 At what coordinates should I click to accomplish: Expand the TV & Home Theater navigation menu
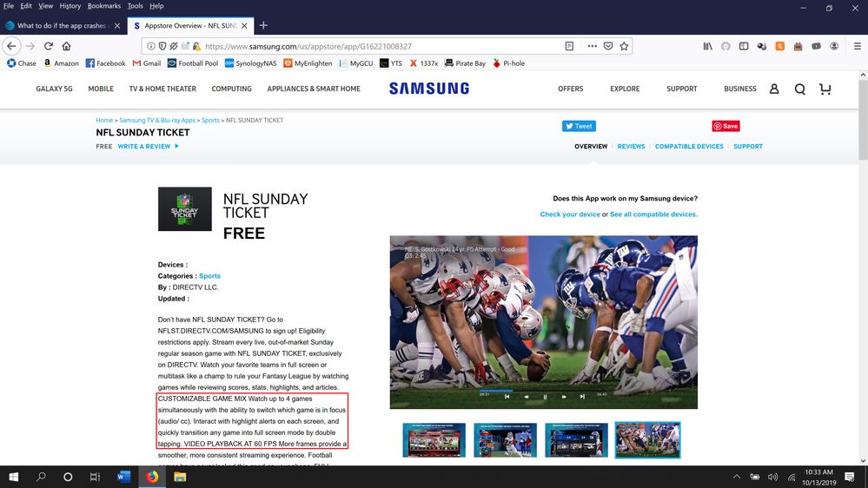click(162, 89)
